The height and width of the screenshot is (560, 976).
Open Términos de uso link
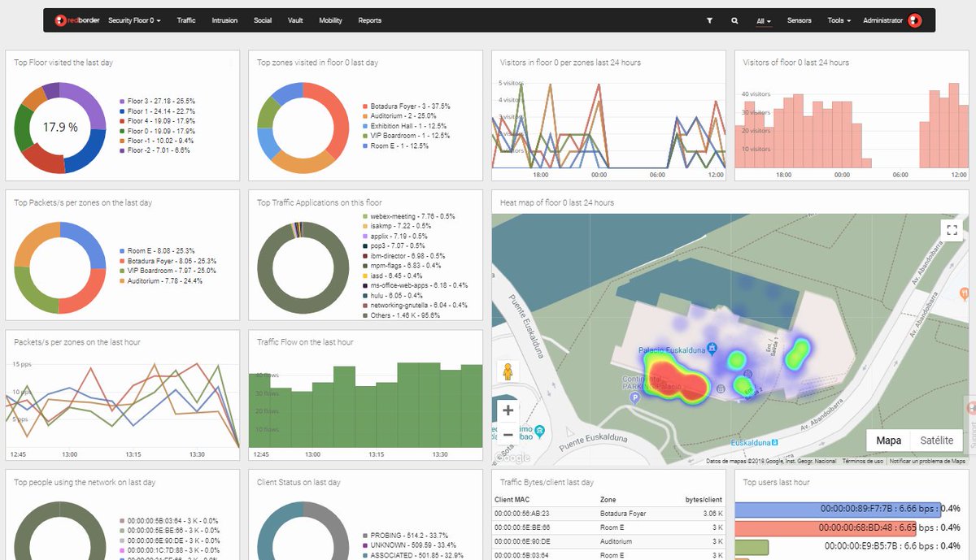(x=862, y=461)
